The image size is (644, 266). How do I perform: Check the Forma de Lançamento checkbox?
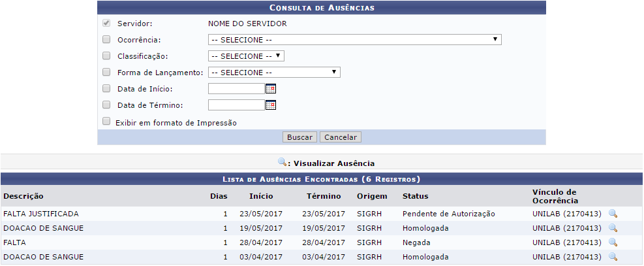pos(106,73)
